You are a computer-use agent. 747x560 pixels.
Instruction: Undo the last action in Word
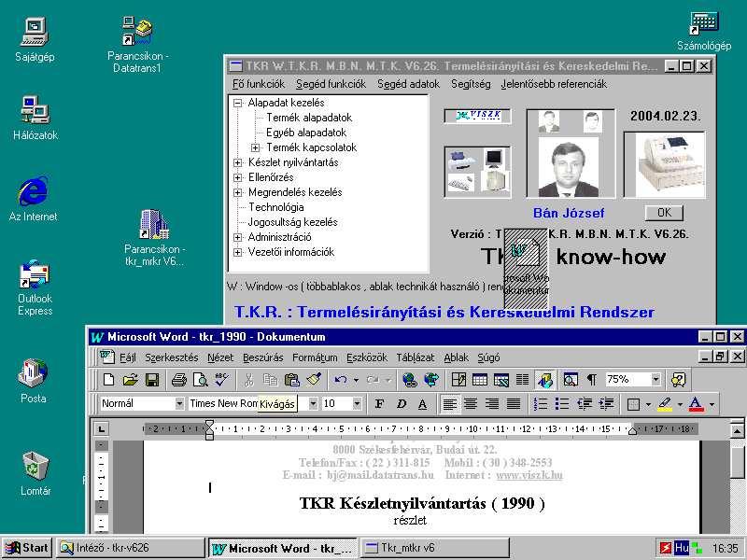(x=341, y=380)
